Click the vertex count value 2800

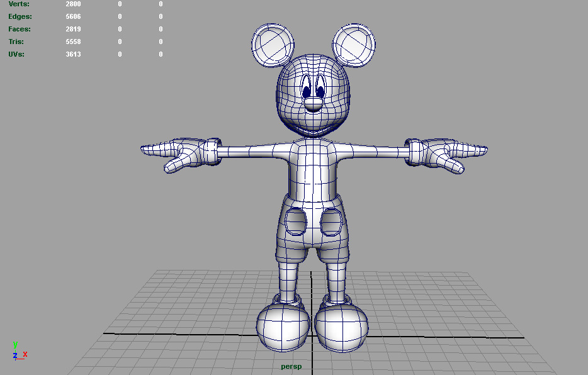[x=73, y=4]
